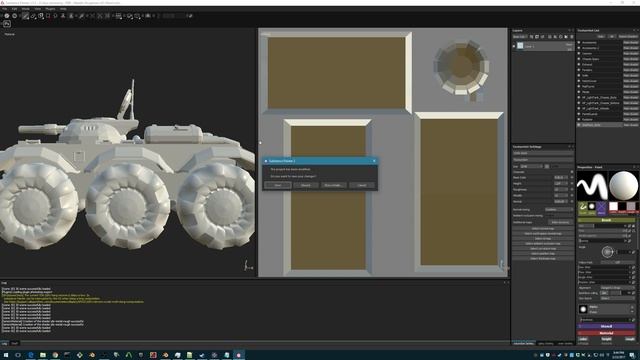The height and width of the screenshot is (360, 640).
Task: Click Discard in the dialog
Action: pyautogui.click(x=306, y=185)
